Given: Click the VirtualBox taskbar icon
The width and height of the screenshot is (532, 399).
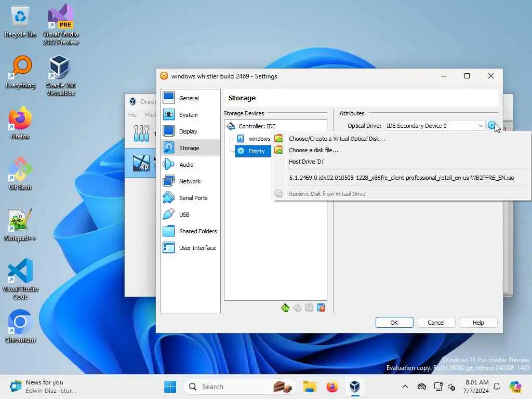Looking at the screenshot, I should tap(355, 387).
